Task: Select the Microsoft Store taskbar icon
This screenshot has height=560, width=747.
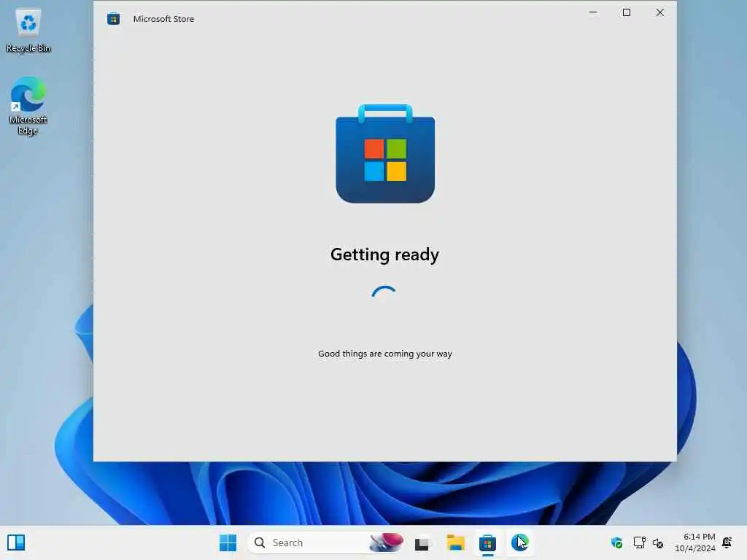Action: pyautogui.click(x=487, y=542)
